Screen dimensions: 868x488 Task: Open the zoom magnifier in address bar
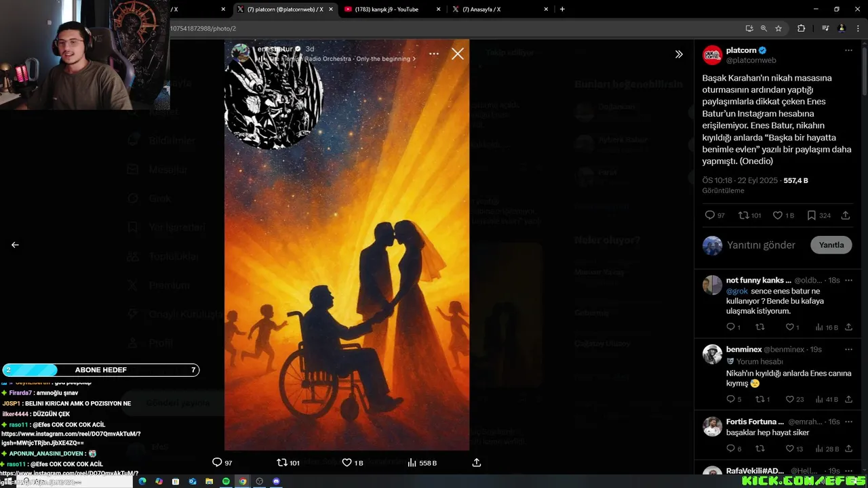tap(764, 28)
